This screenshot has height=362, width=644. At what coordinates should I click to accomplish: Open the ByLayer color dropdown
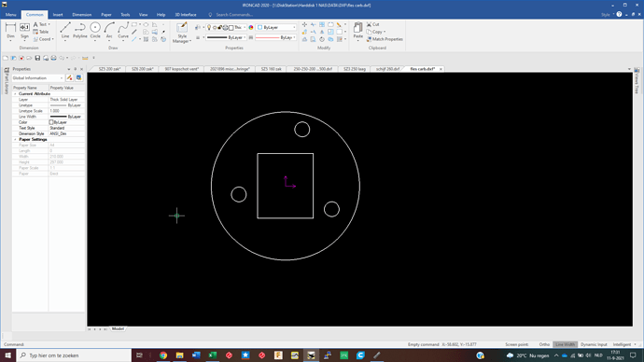pyautogui.click(x=276, y=27)
